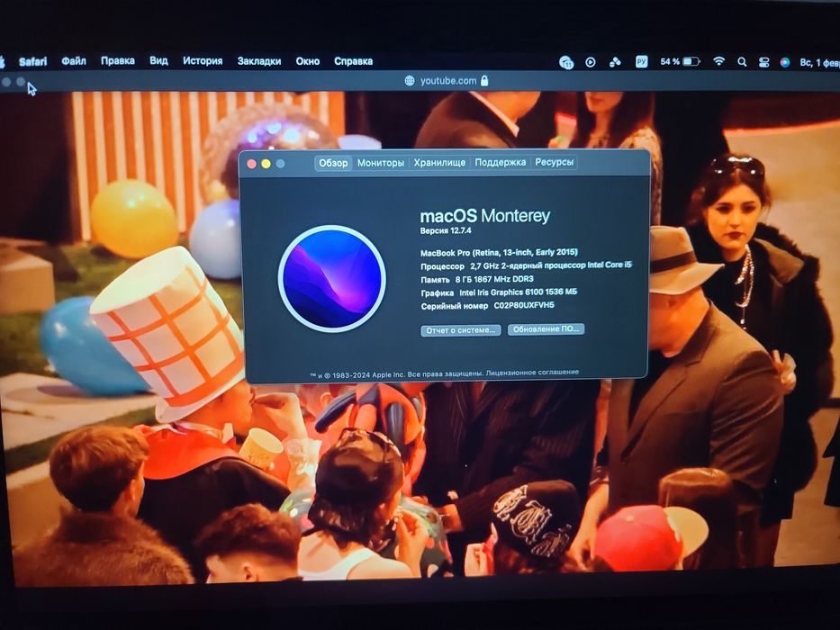Open the Apple menu logo
This screenshot has width=840, height=630.
2,61
